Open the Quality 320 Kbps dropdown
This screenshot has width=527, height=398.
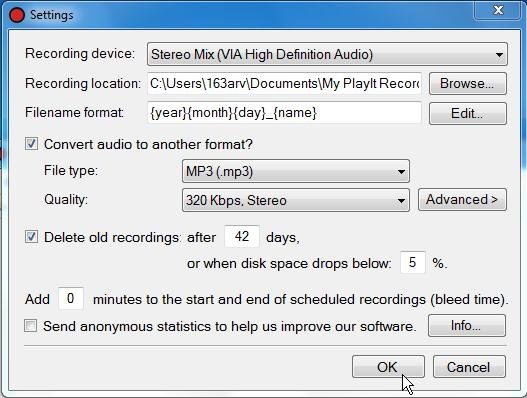(x=296, y=200)
